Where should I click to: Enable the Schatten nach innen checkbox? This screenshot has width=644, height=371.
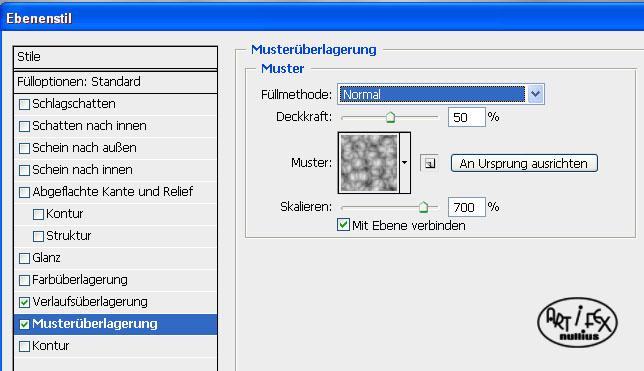click(x=24, y=127)
